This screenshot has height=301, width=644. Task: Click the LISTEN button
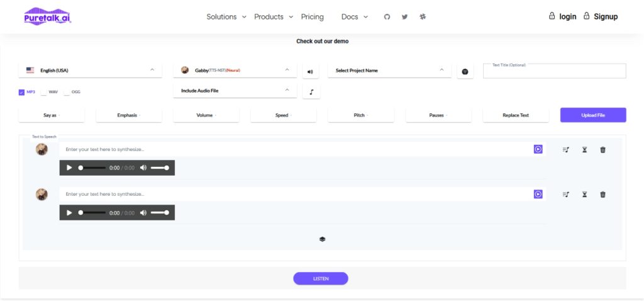point(321,278)
